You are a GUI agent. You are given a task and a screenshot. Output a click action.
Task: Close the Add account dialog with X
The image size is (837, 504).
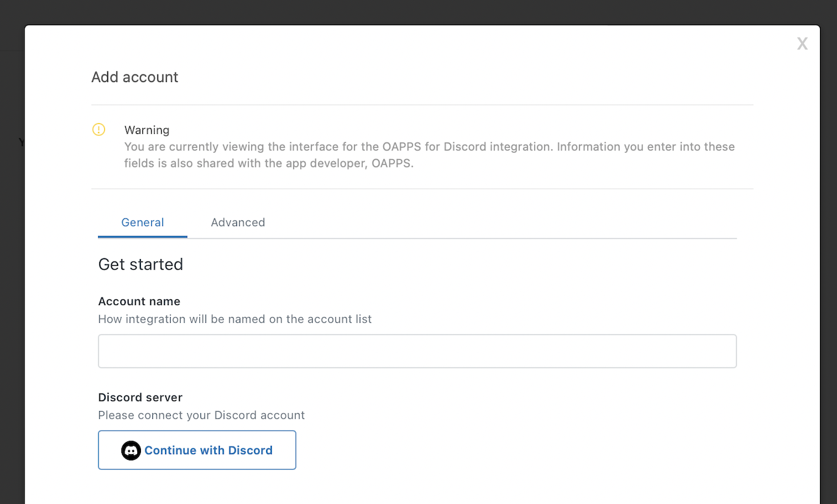click(802, 43)
